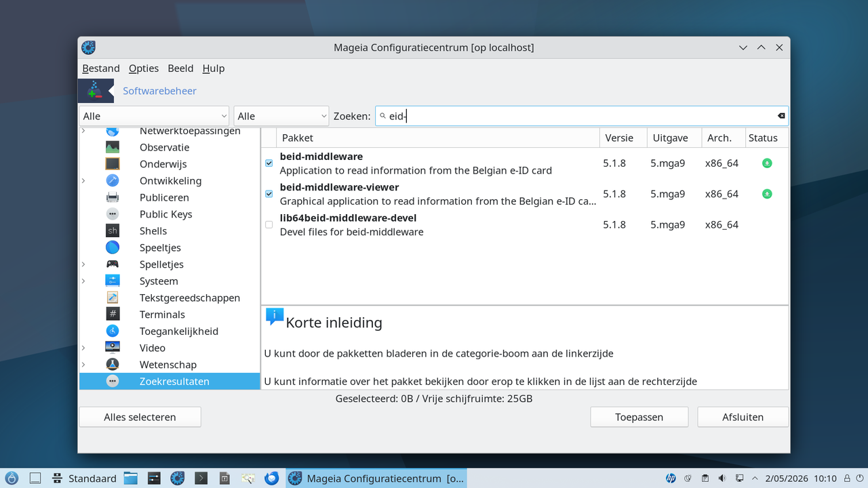Click the Publiceren printer icon
The width and height of the screenshot is (868, 488).
(x=113, y=197)
